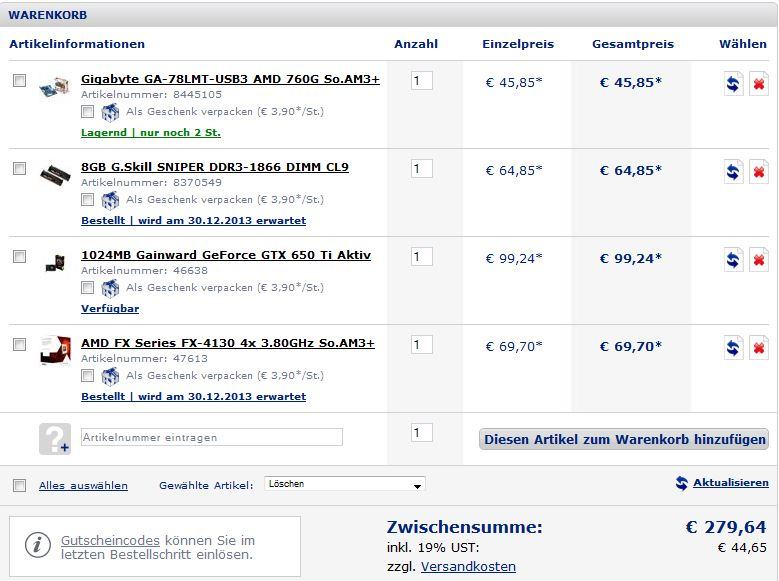Open the Gewählte Artikel Löschen dropdown

point(345,484)
